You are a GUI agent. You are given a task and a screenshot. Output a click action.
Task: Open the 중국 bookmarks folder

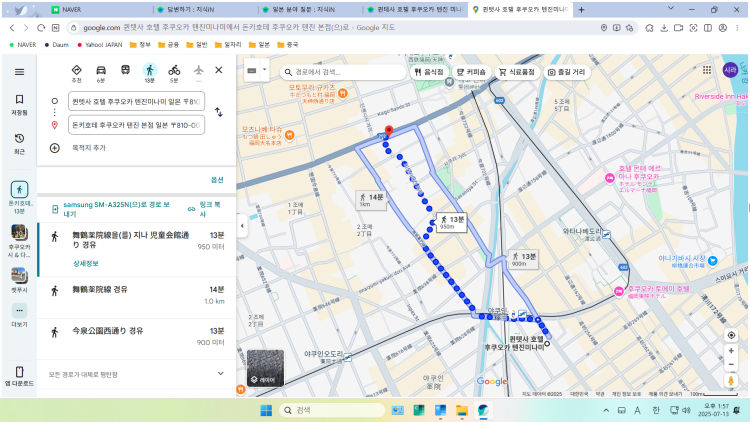pyautogui.click(x=287, y=44)
